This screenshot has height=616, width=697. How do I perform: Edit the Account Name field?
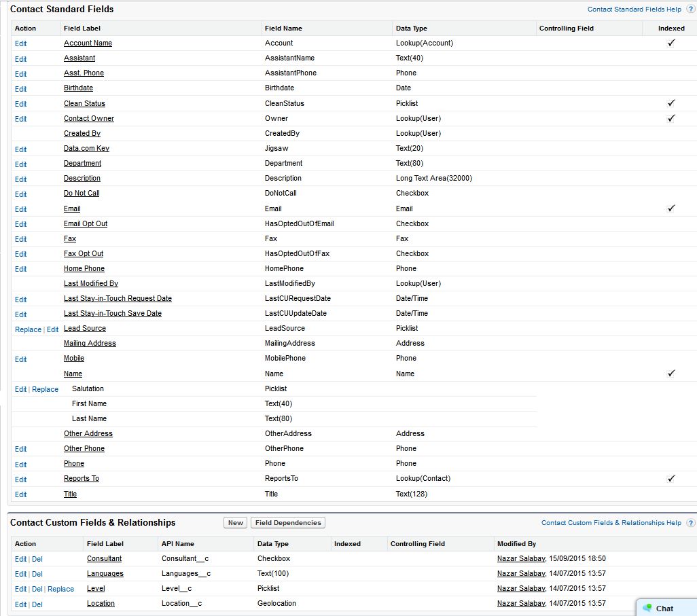[x=21, y=43]
